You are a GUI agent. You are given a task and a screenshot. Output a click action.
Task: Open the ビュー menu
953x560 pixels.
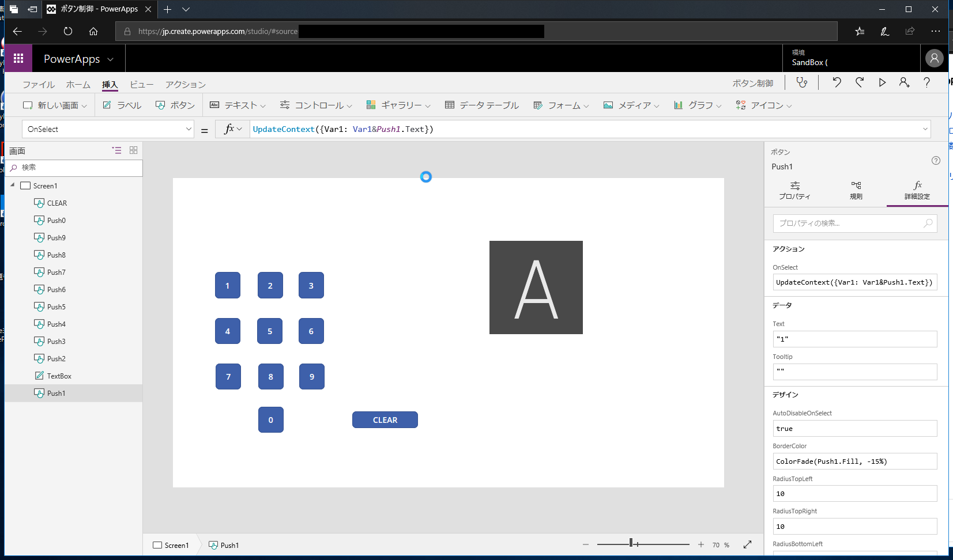(141, 84)
